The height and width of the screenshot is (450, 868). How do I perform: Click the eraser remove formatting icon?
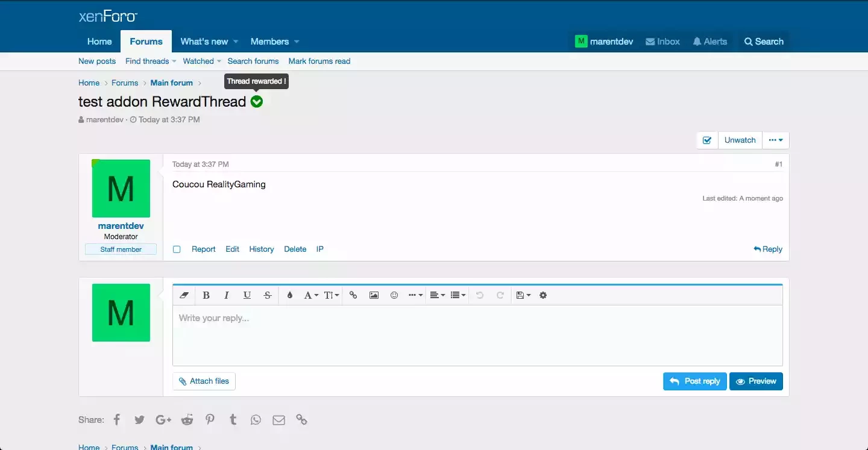pos(184,295)
